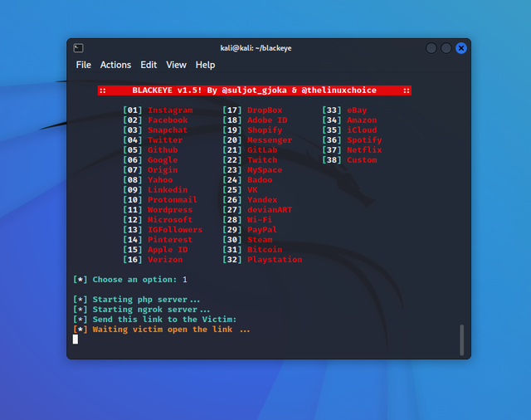Click the terminal vertical scrollbar handle

click(461, 340)
